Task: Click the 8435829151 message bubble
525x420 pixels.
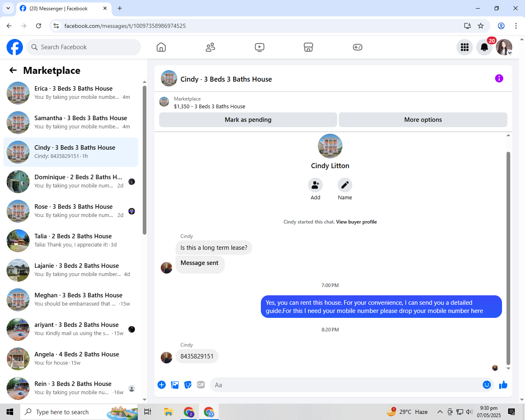Action: click(x=197, y=356)
